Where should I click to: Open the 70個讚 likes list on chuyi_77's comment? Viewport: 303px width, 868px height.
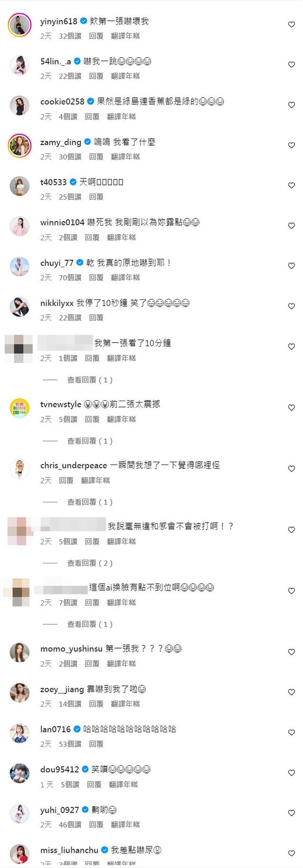tap(70, 278)
